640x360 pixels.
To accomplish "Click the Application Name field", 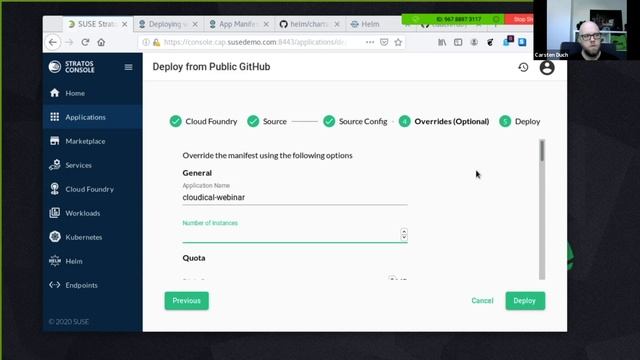I will click(295, 197).
